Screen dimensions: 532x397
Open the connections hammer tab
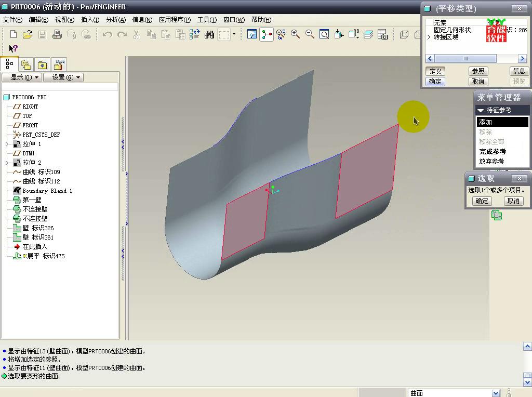[59, 64]
